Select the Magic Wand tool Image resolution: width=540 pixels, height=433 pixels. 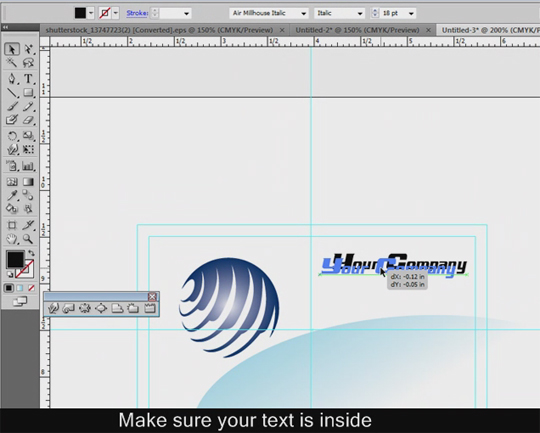click(12, 63)
